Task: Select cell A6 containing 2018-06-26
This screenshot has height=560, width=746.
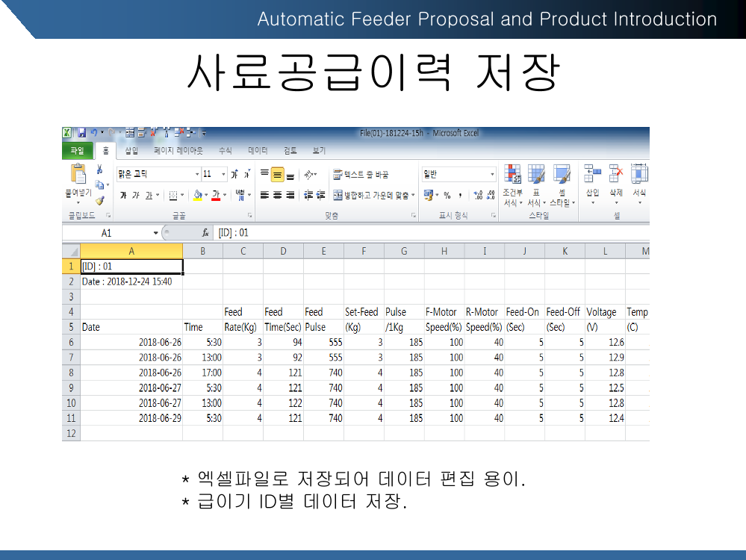Action: coord(131,342)
